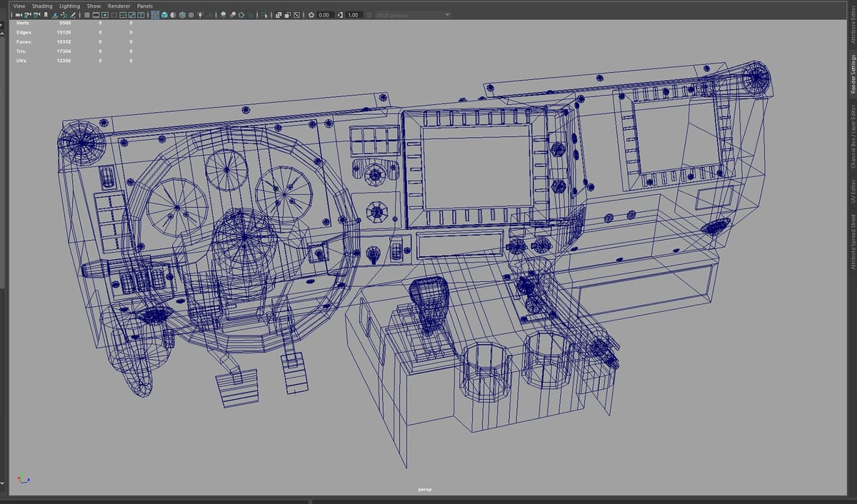Open Channel Box / Layer Editor tab
The width and height of the screenshot is (857, 504).
click(853, 137)
